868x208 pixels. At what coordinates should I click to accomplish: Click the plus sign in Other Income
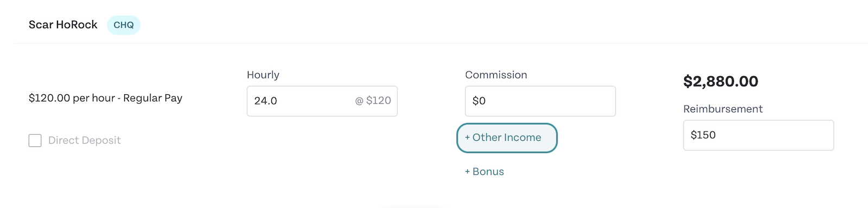(468, 138)
